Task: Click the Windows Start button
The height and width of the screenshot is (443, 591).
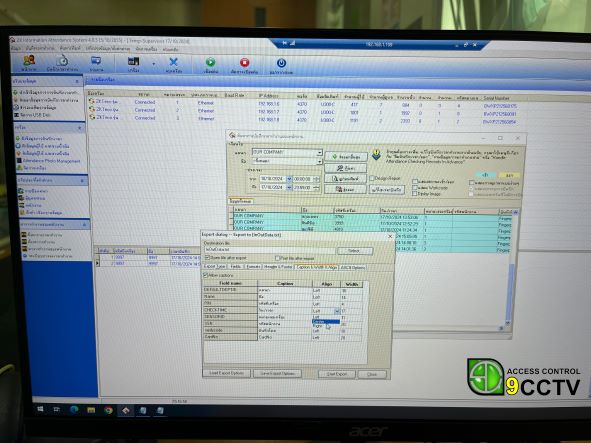Action: 40,409
